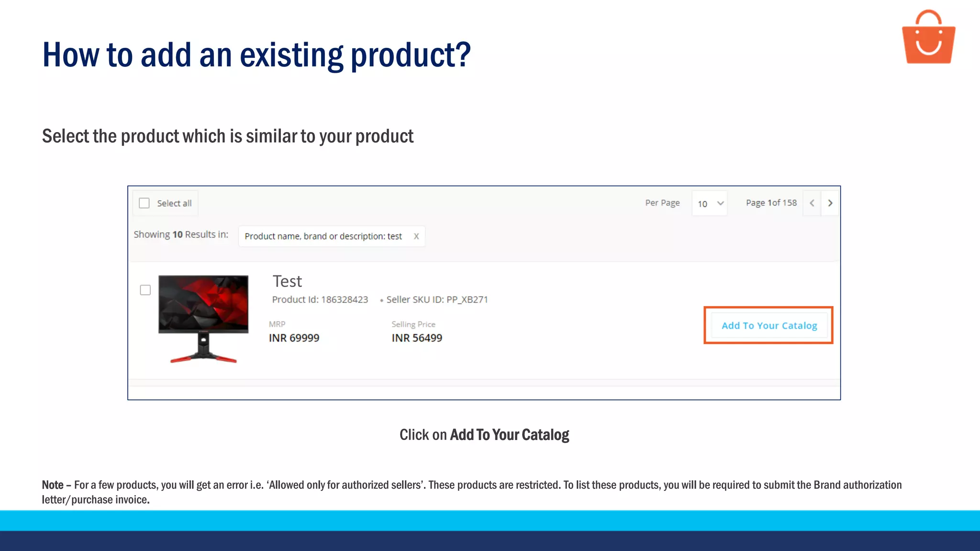
Task: Go to the next results page arrow
Action: (830, 203)
